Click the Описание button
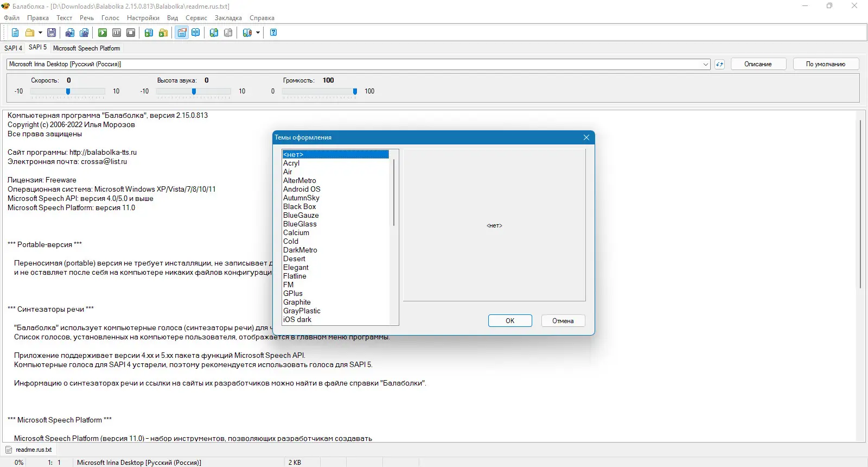 click(x=758, y=64)
